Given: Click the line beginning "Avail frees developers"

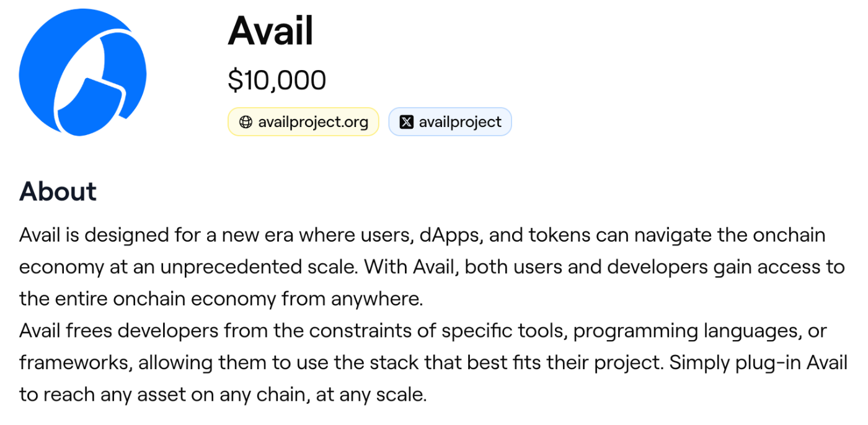Looking at the screenshot, I should (x=423, y=331).
